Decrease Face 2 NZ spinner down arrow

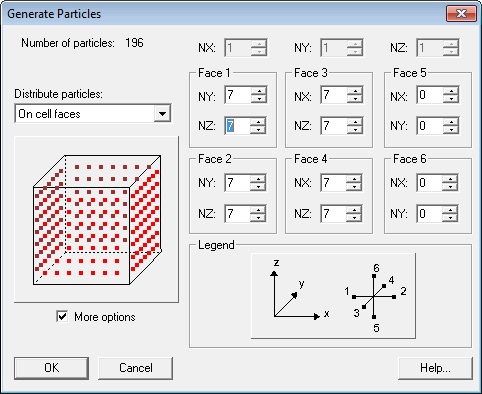pyautogui.click(x=259, y=217)
